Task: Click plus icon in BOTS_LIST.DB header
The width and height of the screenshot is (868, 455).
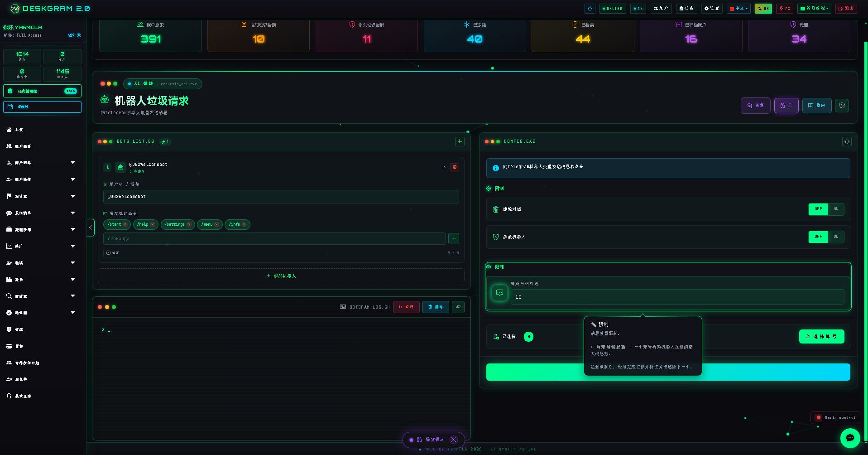Action: pos(460,141)
